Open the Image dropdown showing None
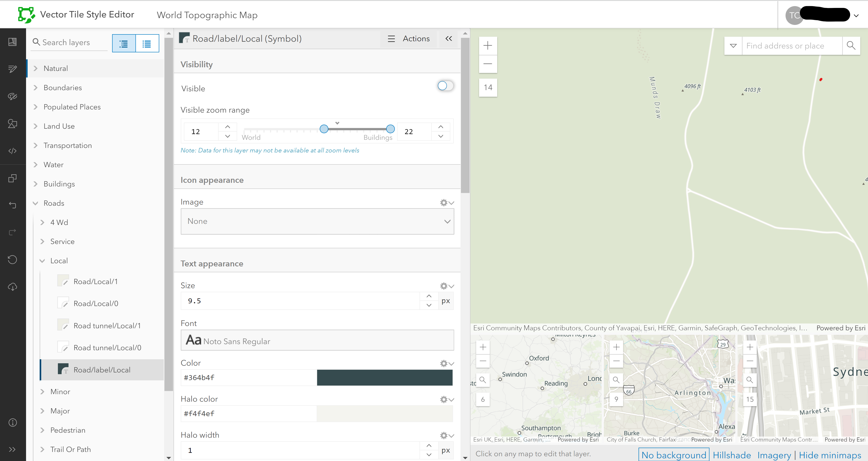Screen dimensions: 868x461 coord(317,221)
